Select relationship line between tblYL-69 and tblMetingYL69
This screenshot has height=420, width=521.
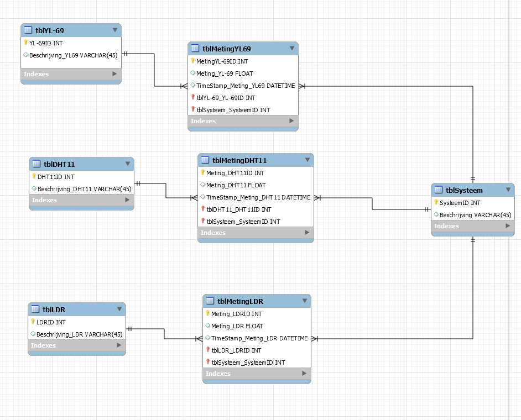pyautogui.click(x=154, y=70)
